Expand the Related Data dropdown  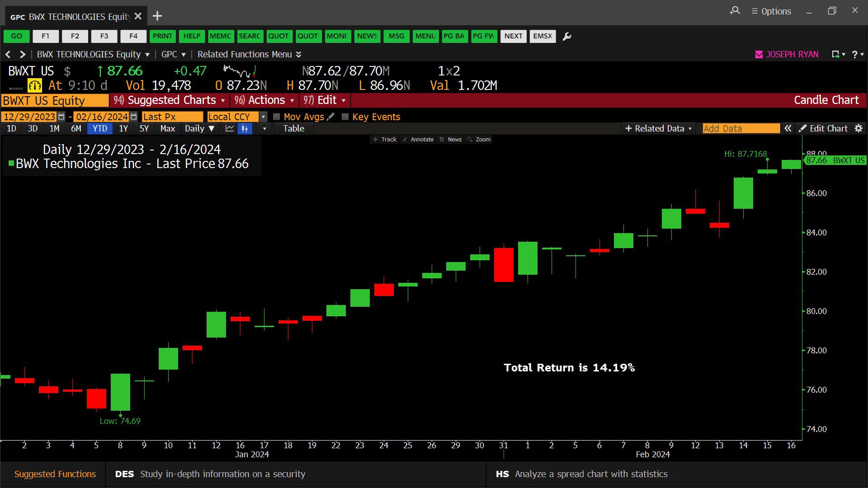click(x=658, y=129)
